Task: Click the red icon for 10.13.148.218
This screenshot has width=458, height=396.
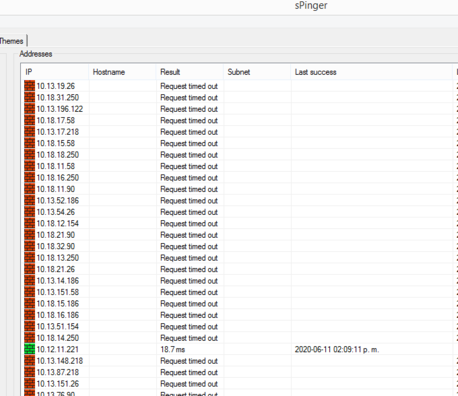Action: pyautogui.click(x=29, y=361)
